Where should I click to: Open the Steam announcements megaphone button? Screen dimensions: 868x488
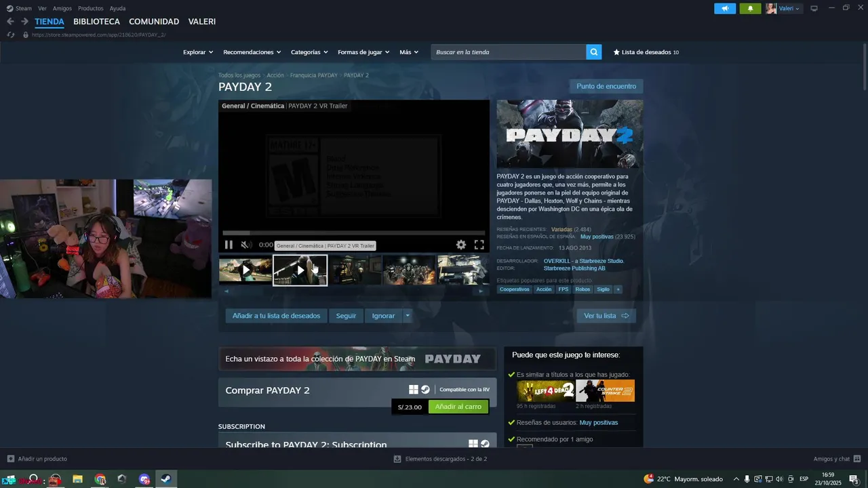(x=725, y=9)
